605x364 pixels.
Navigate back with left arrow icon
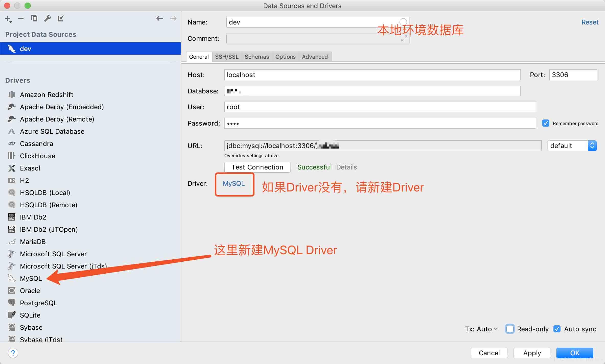point(160,18)
